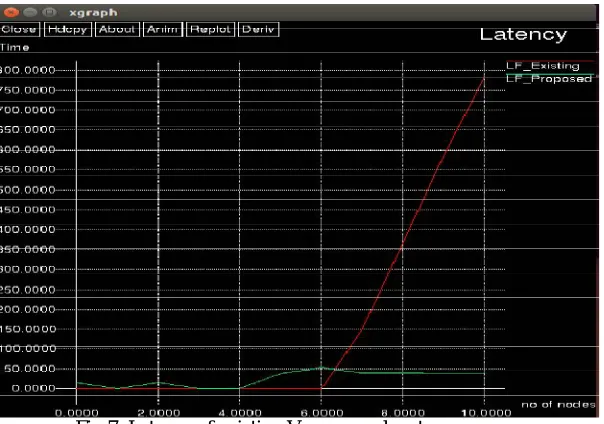This screenshot has width=604, height=424.
Task: Click the 8.0000 x-axis value
Action: click(x=403, y=413)
